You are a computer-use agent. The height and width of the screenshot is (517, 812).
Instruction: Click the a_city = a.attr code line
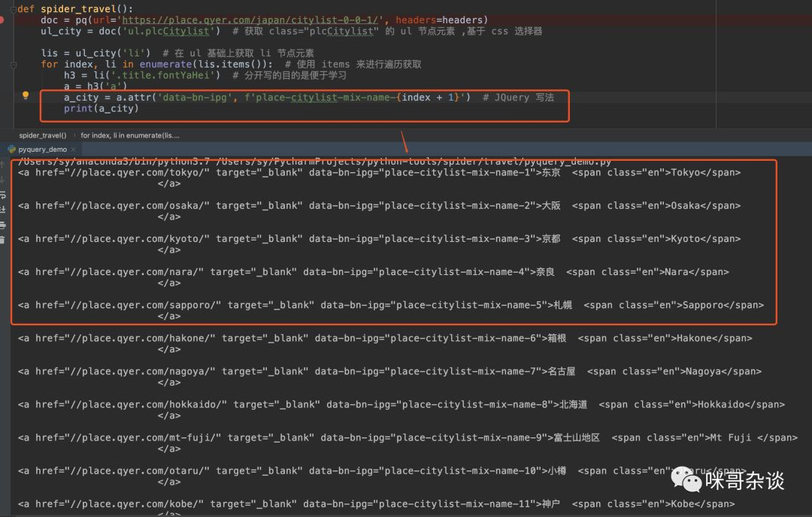tap(267, 97)
